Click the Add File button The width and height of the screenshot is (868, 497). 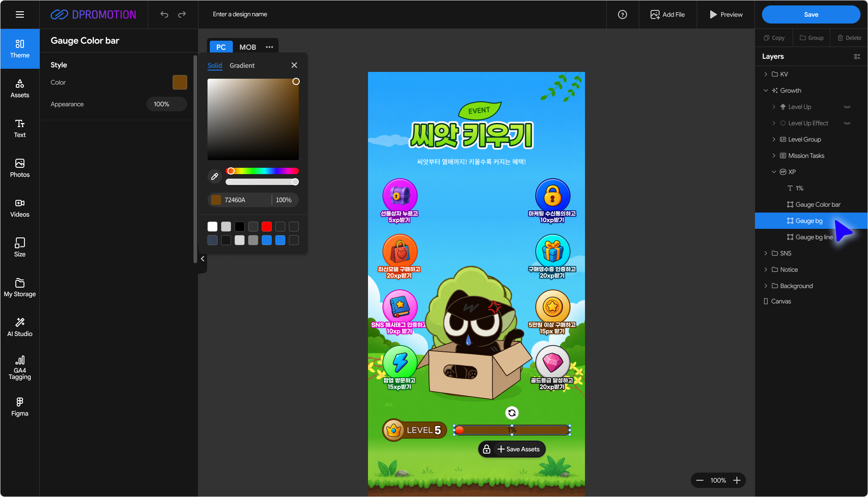[x=667, y=14]
